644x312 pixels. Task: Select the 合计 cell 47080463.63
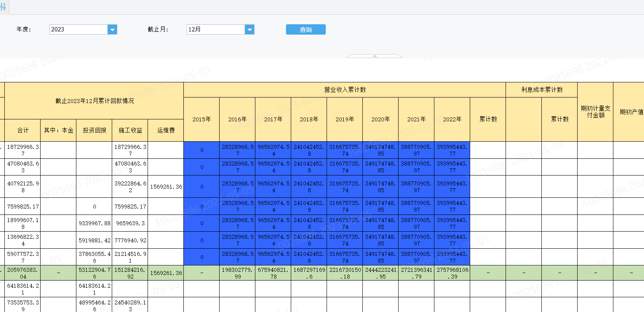point(23,167)
